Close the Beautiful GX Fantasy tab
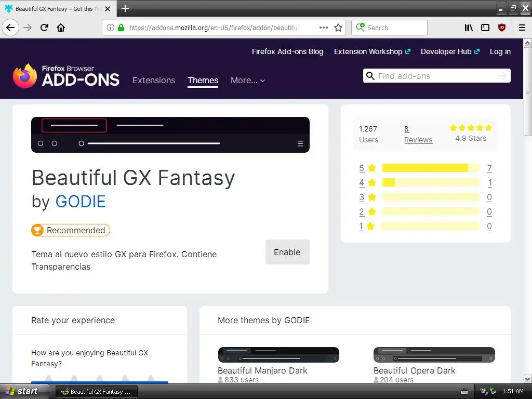 pyautogui.click(x=108, y=9)
